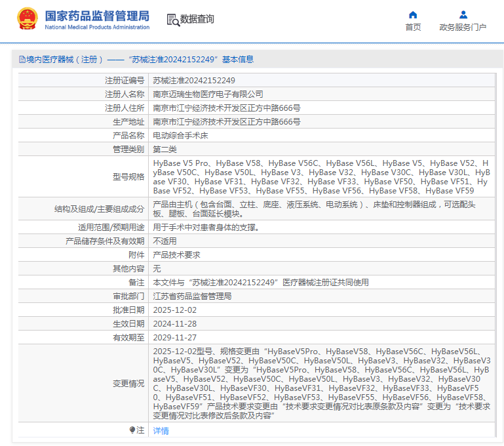504x446 pixels.
Task: Click the 产品储存条件及有效期 label
Action: tap(105, 241)
